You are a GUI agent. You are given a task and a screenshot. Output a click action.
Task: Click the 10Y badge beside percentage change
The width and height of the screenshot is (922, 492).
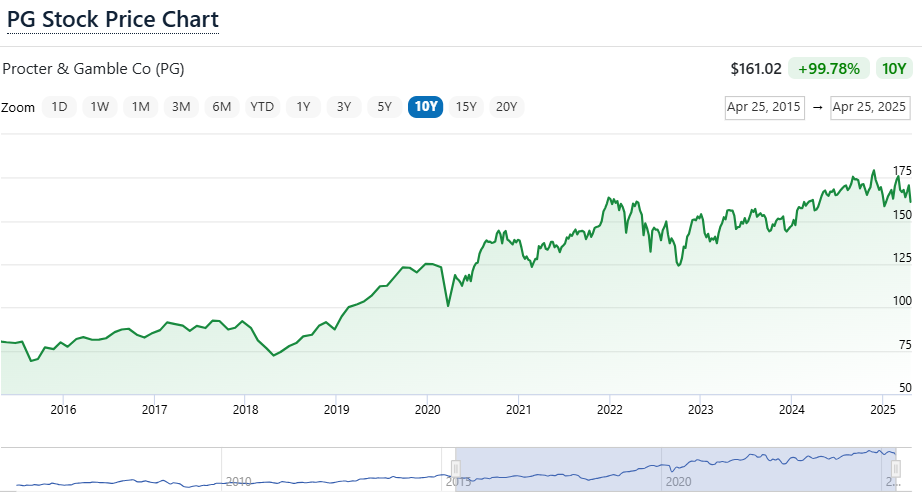(894, 69)
